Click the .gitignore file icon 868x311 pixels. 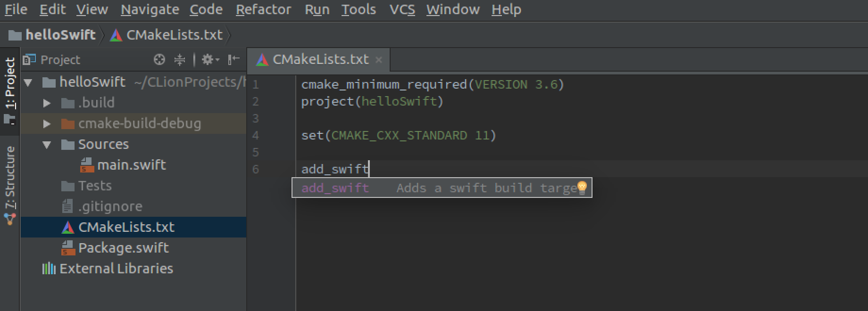[68, 206]
